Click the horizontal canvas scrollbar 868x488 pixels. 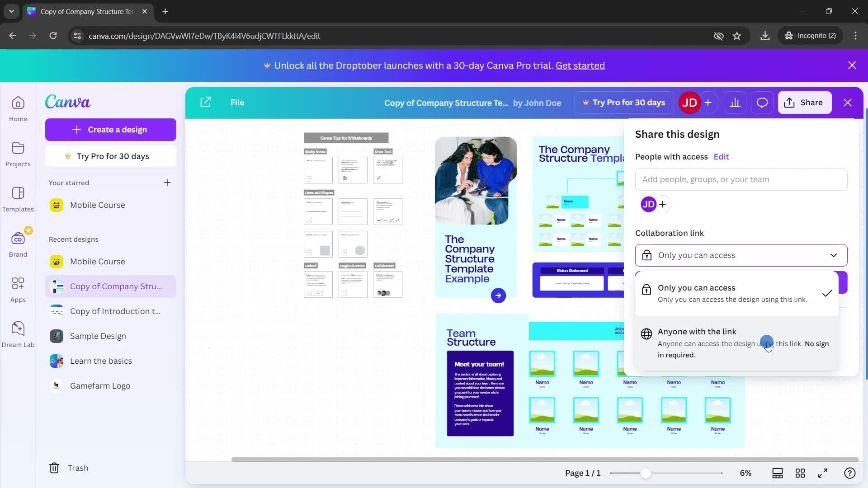(x=545, y=460)
